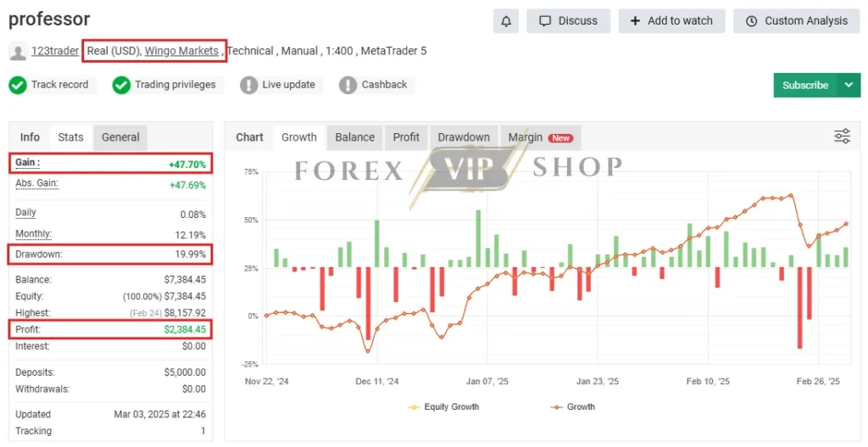This screenshot has height=447, width=868.
Task: Click the Track record label
Action: coord(60,85)
